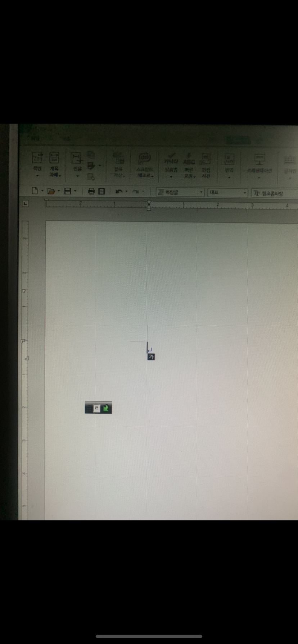298x644 pixels.
Task: Click the redo arrow icon
Action: pos(135,192)
